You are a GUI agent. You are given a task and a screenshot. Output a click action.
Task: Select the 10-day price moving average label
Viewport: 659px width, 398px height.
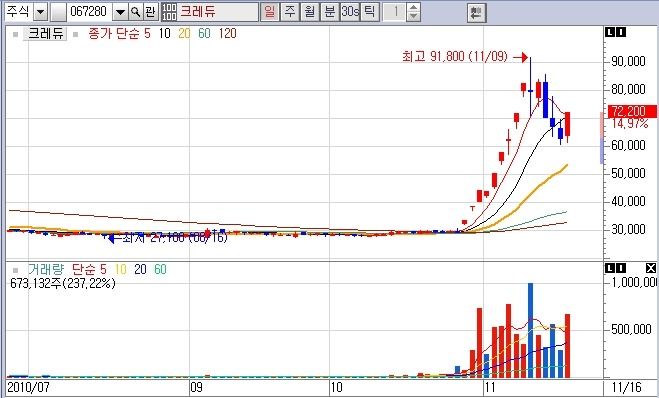(164, 34)
